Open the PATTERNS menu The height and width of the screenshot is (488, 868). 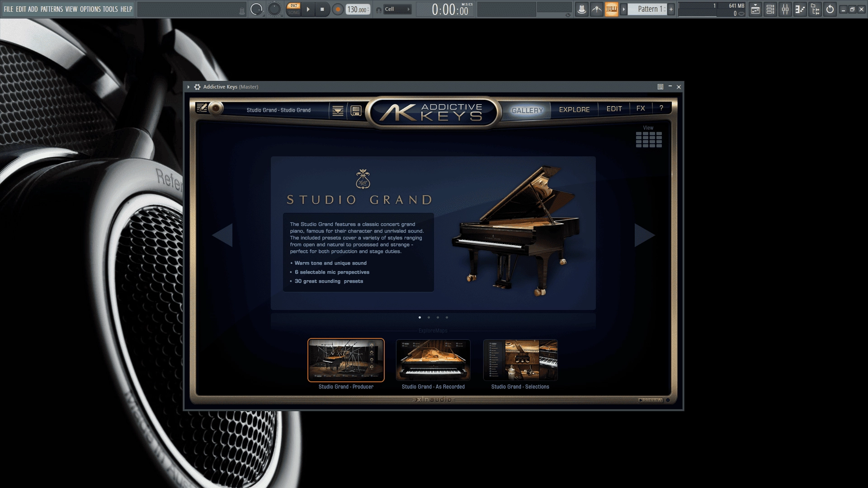[x=52, y=9]
